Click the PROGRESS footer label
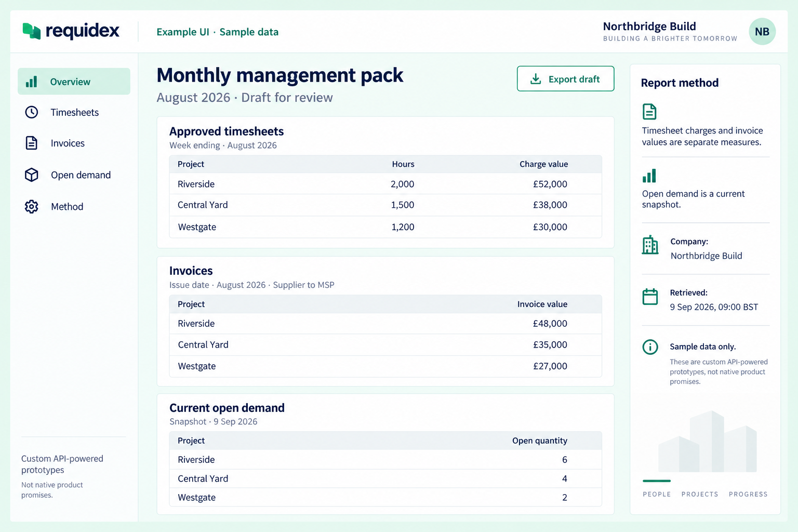Screen dimensions: 798x532 (748, 494)
